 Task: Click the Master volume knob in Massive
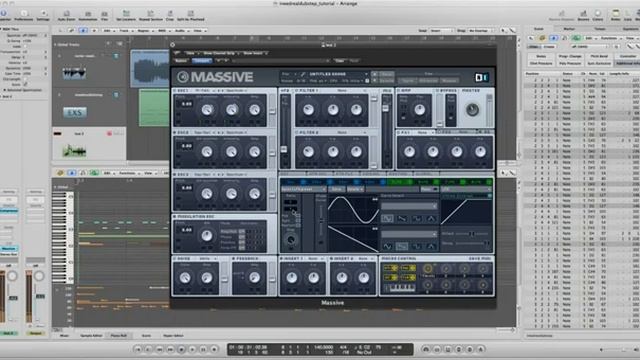(x=472, y=110)
